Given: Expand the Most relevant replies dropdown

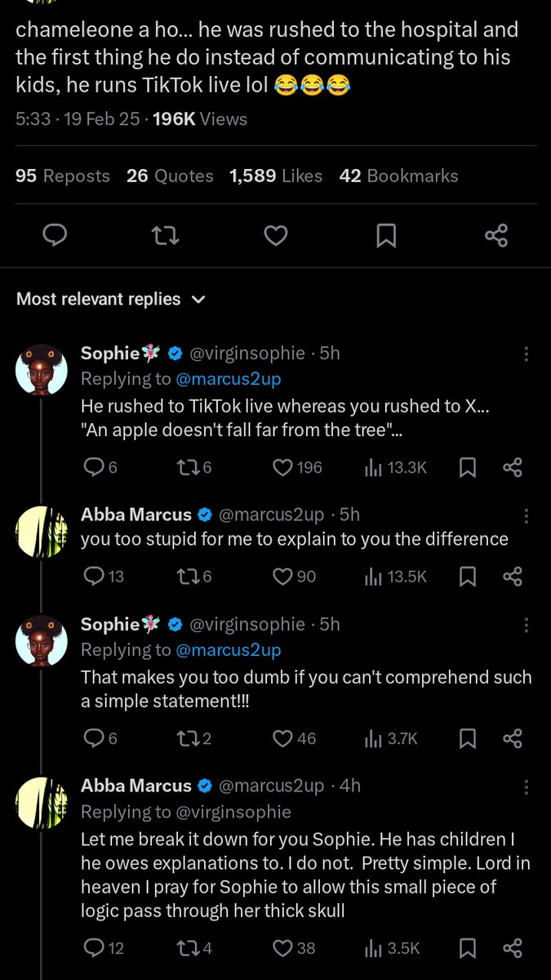Looking at the screenshot, I should pos(198,300).
